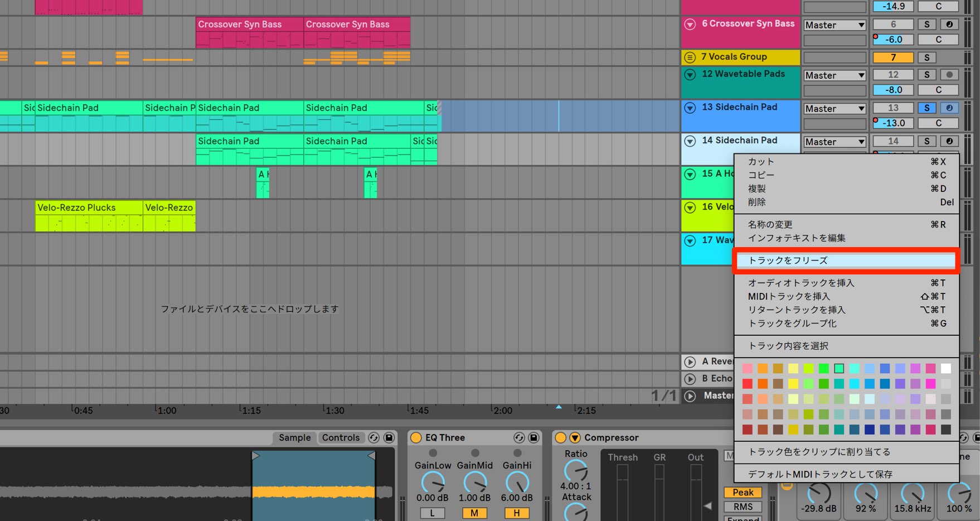Unfold the 7 Vocals Group track
Image resolution: width=980 pixels, height=521 pixels.
point(690,57)
